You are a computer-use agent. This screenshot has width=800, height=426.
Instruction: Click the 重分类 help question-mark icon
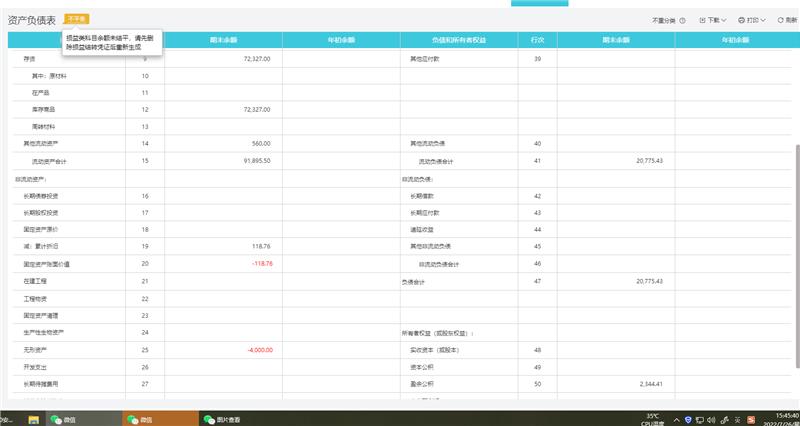682,20
